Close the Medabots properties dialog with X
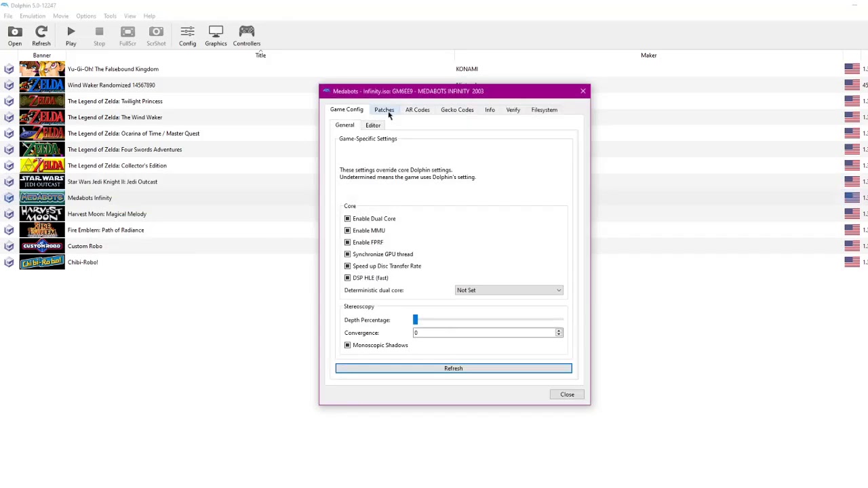 tap(583, 91)
